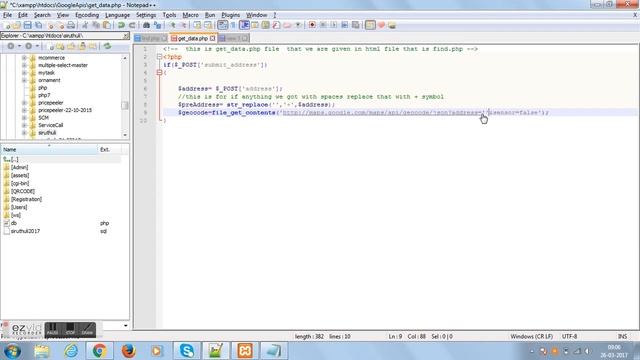Stop the ezvid recorder
The height and width of the screenshot is (360, 640).
(x=70, y=329)
